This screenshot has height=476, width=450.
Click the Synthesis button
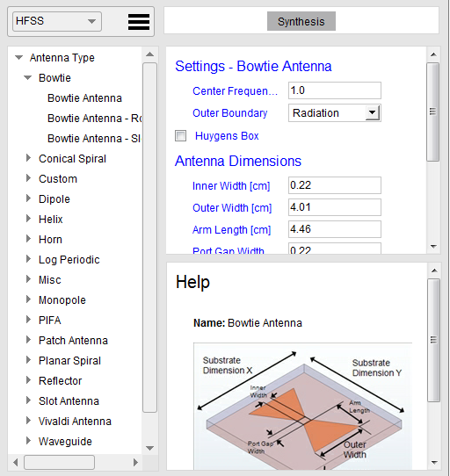tap(301, 21)
